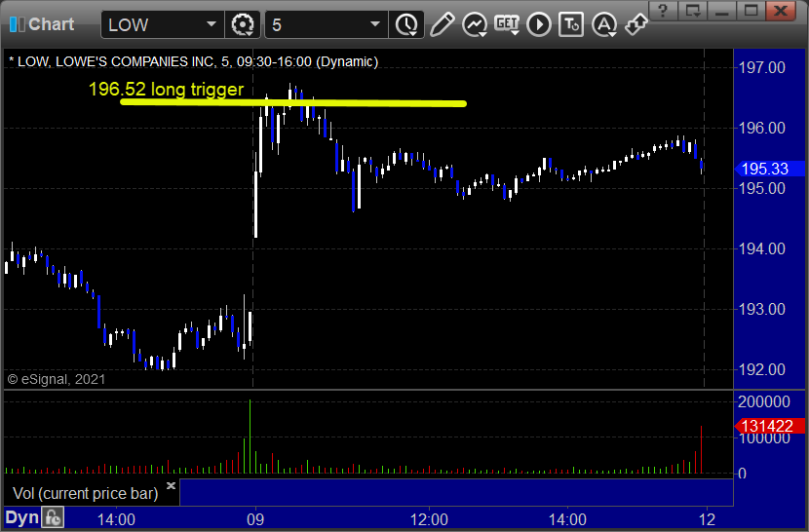The width and height of the screenshot is (809, 532).
Task: Click the first 14:00 time axis label
Action: tap(116, 519)
